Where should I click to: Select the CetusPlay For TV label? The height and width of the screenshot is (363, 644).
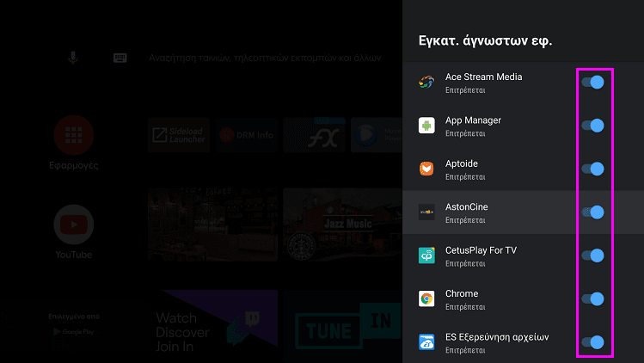(481, 250)
